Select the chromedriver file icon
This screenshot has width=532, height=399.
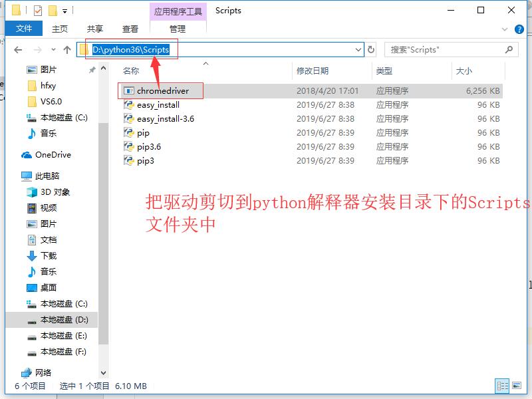pyautogui.click(x=129, y=91)
